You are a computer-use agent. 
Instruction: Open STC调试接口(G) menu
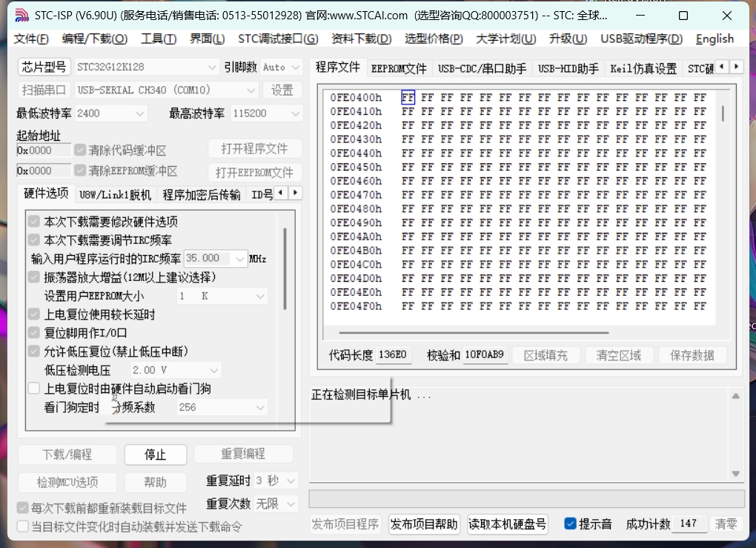[278, 39]
